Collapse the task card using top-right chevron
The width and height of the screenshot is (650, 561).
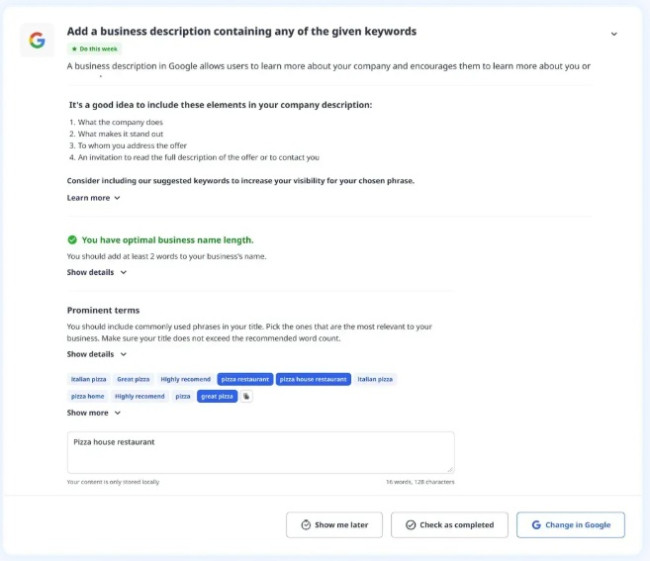pyautogui.click(x=614, y=33)
